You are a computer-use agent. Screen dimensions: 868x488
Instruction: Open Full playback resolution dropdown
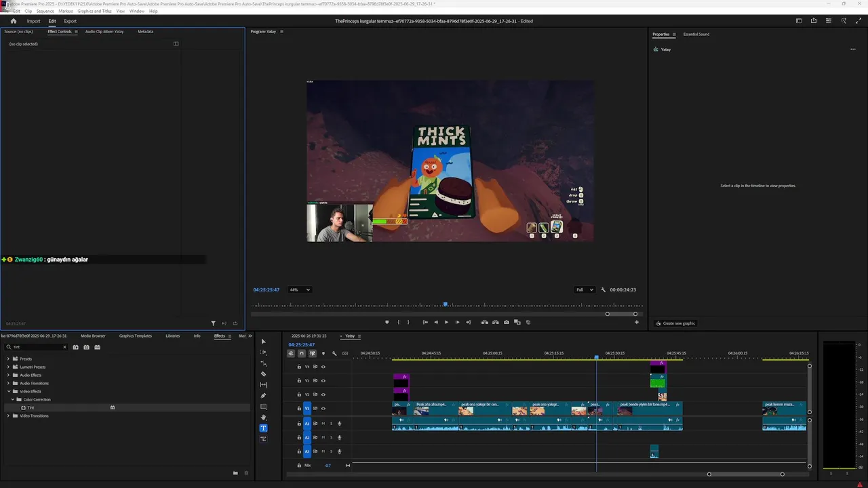coord(585,290)
